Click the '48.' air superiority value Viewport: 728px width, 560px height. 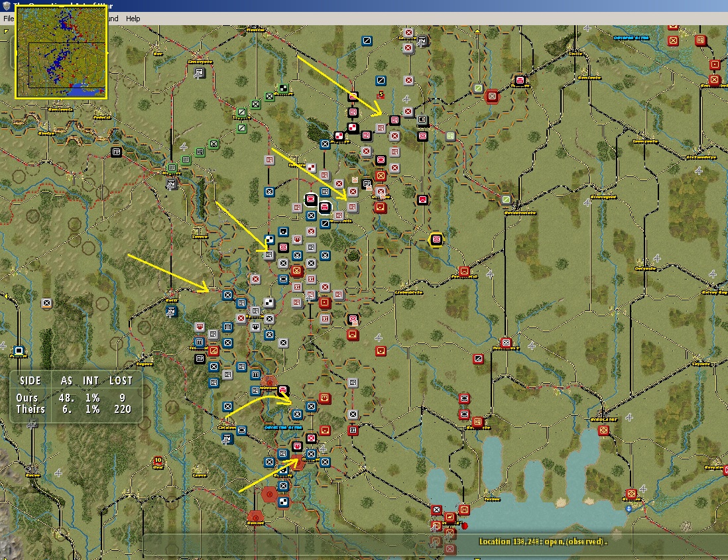[66, 398]
